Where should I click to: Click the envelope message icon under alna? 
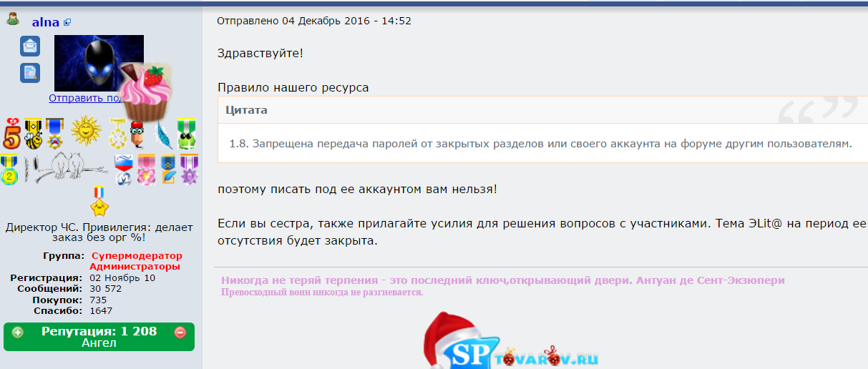(30, 46)
